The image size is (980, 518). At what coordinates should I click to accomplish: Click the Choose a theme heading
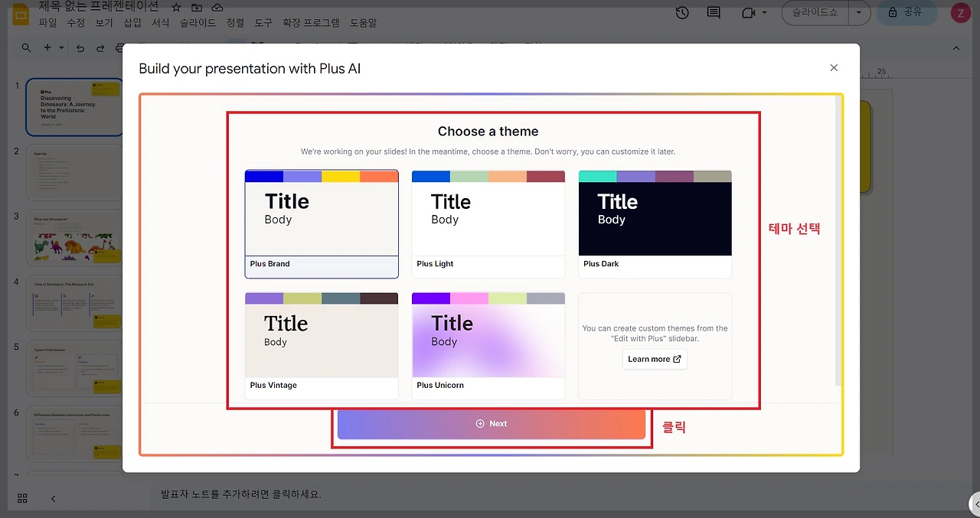pyautogui.click(x=488, y=132)
